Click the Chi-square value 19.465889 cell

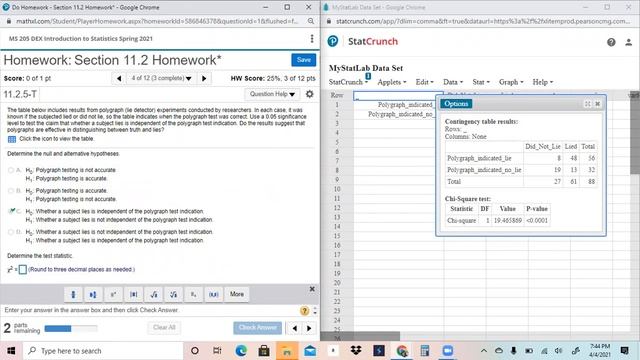(x=508, y=221)
